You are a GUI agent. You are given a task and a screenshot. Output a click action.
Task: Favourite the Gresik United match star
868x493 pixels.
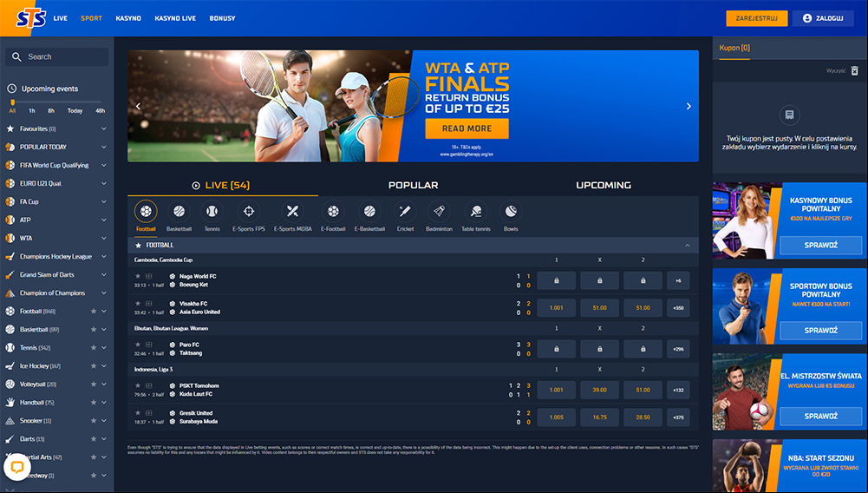click(x=138, y=412)
